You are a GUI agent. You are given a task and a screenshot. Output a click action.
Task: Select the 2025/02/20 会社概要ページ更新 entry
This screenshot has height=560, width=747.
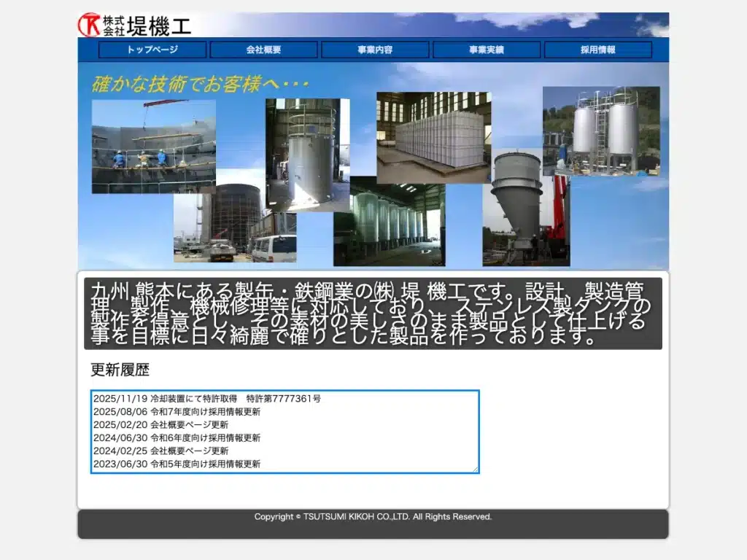coord(160,425)
